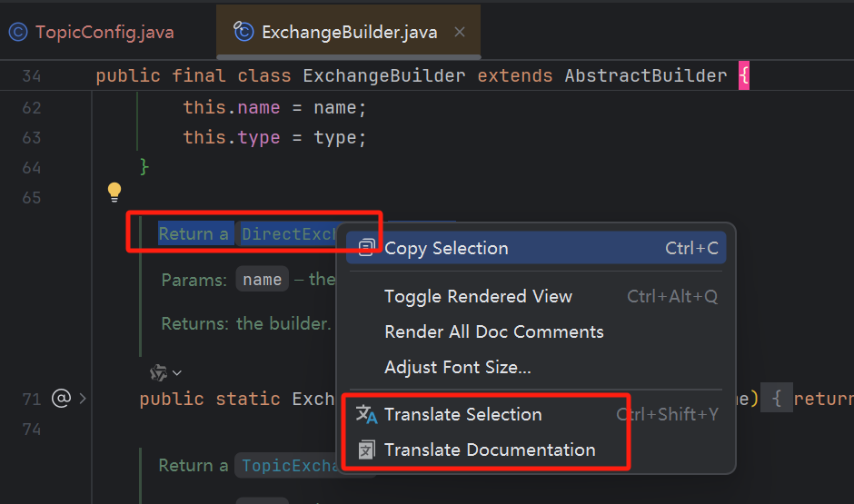
Task: Expand the folded method at line 71
Action: coord(84,398)
